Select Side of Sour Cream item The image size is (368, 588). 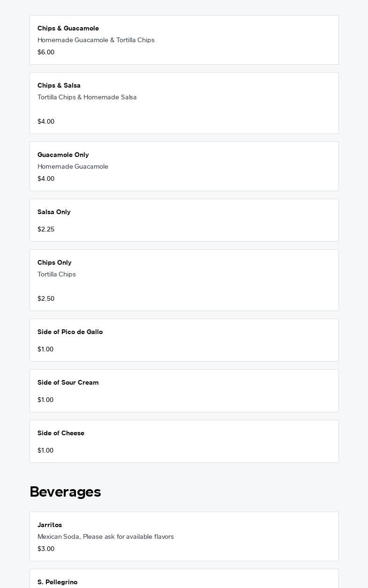click(184, 391)
